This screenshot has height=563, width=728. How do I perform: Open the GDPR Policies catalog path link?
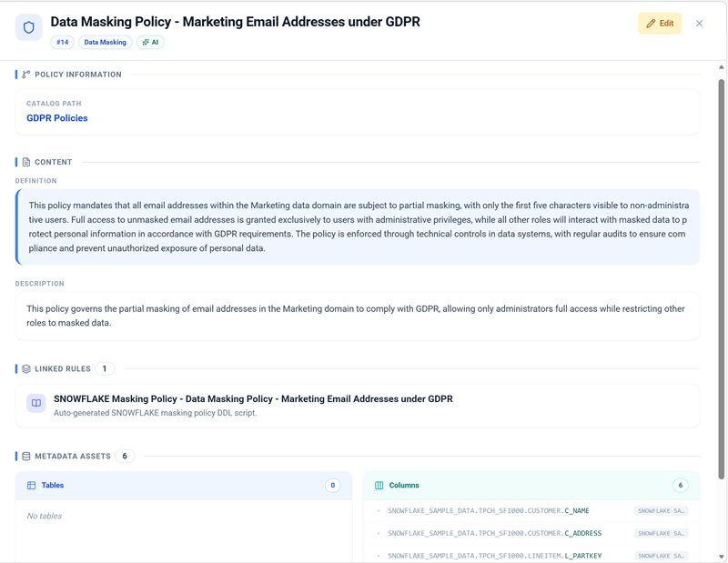(x=57, y=118)
